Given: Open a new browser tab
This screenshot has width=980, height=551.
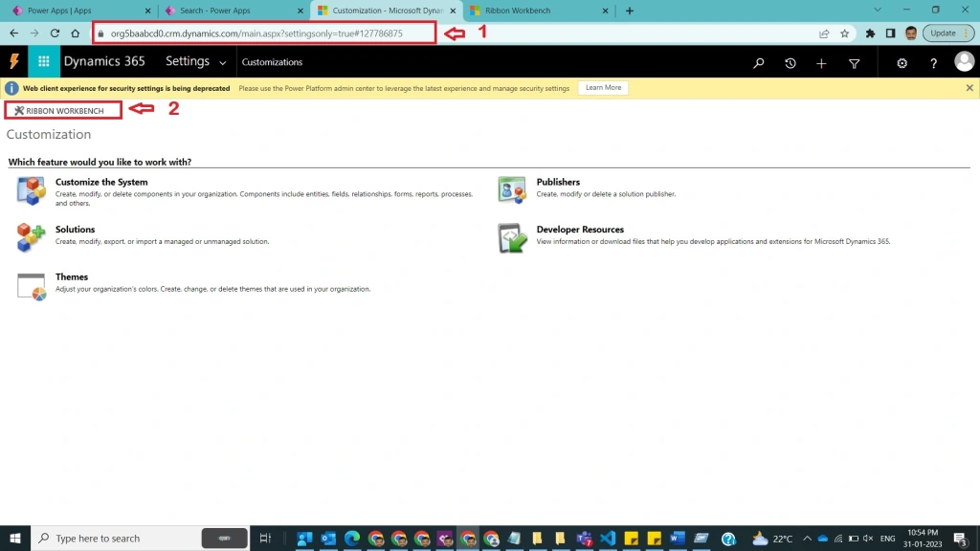Looking at the screenshot, I should [630, 11].
